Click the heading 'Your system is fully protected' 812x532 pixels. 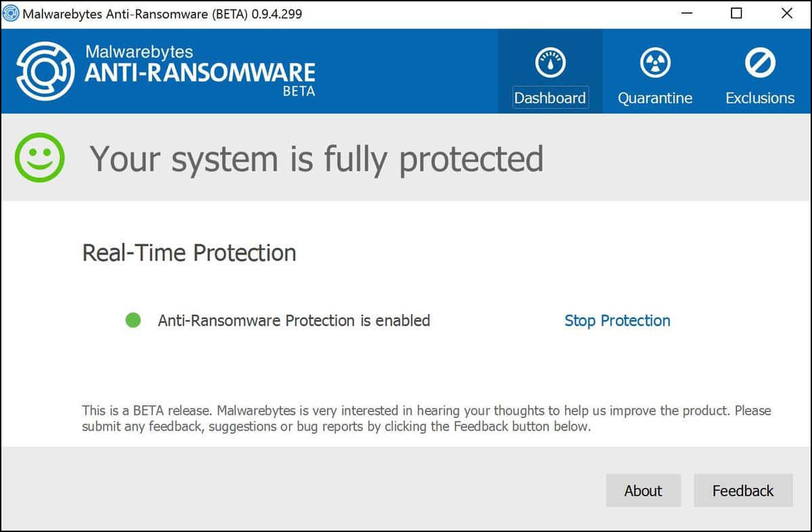317,158
